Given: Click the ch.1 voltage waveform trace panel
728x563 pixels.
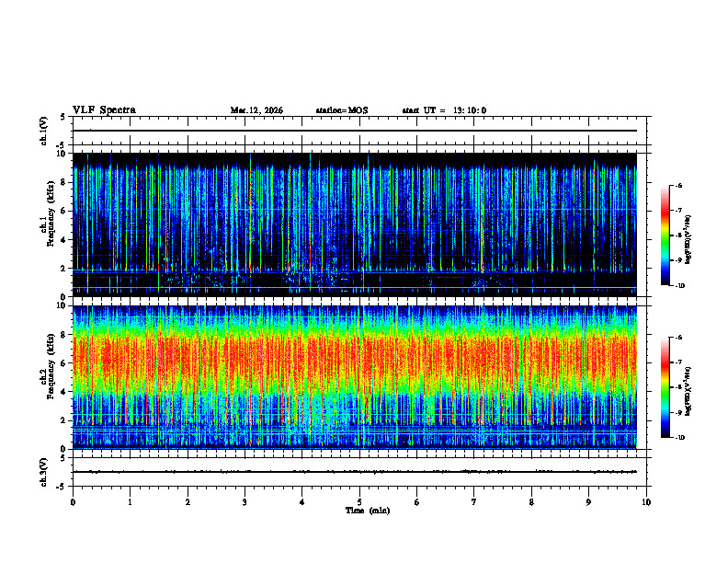Looking at the screenshot, I should point(361,131).
